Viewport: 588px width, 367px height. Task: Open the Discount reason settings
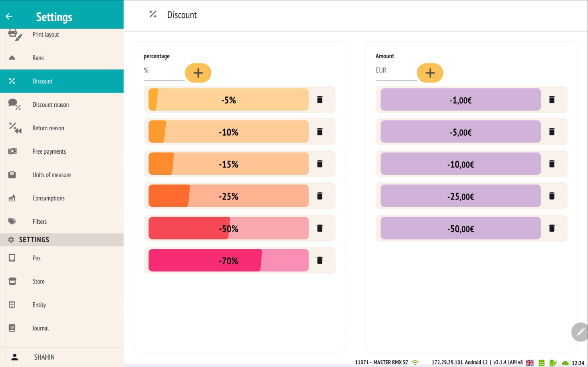coord(51,105)
